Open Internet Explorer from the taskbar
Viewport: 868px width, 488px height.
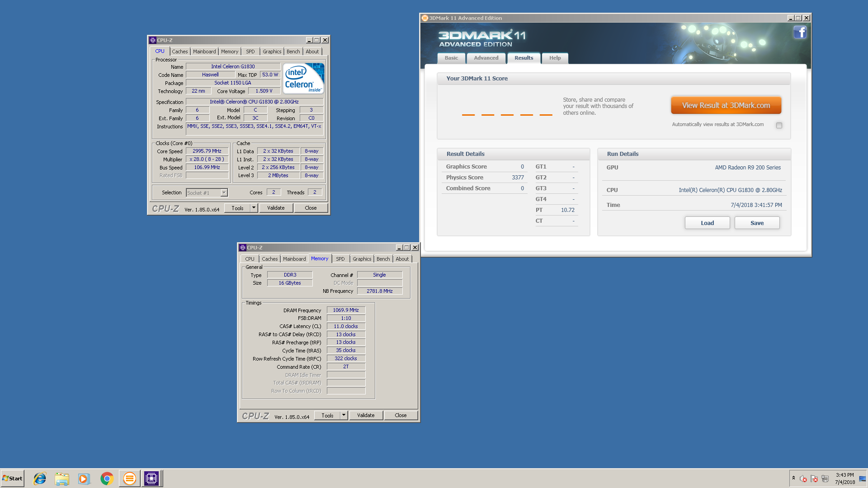(40, 479)
